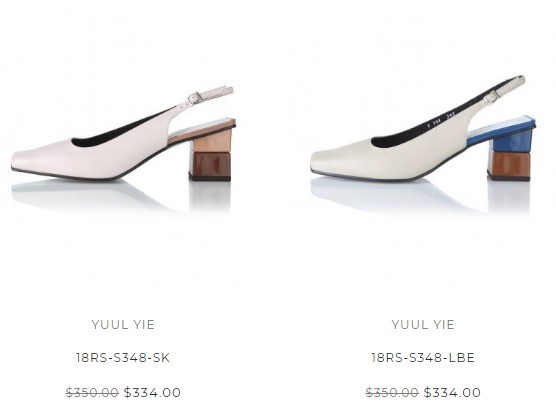Click struck-through $350.00 under 18RS-S348-SK
Viewport: 556px width, 410px height.
point(92,393)
